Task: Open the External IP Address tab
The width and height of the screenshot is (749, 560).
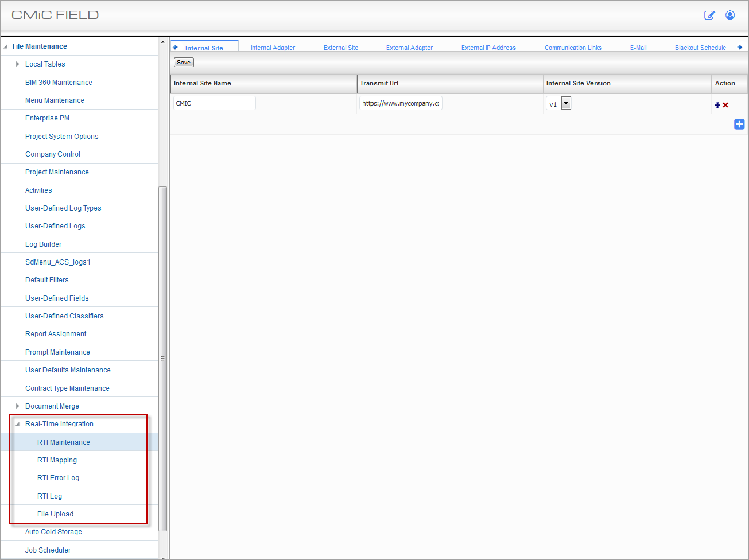Action: pos(488,48)
